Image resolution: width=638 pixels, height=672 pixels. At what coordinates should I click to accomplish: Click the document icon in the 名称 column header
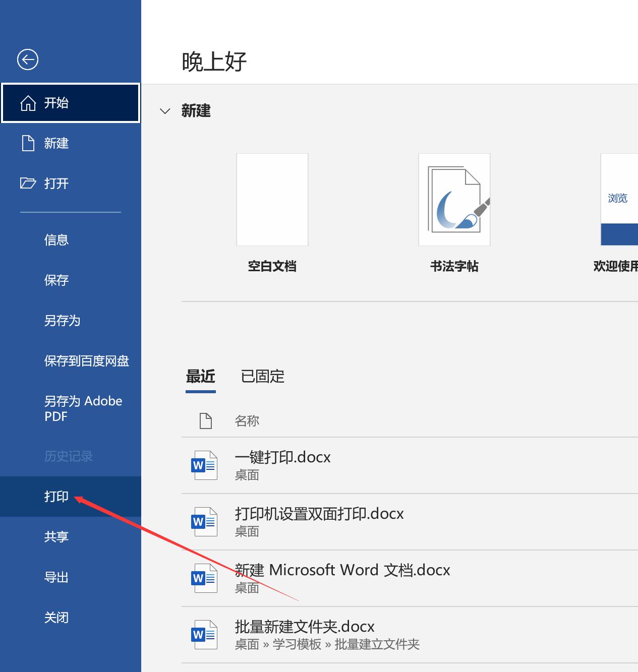point(205,420)
